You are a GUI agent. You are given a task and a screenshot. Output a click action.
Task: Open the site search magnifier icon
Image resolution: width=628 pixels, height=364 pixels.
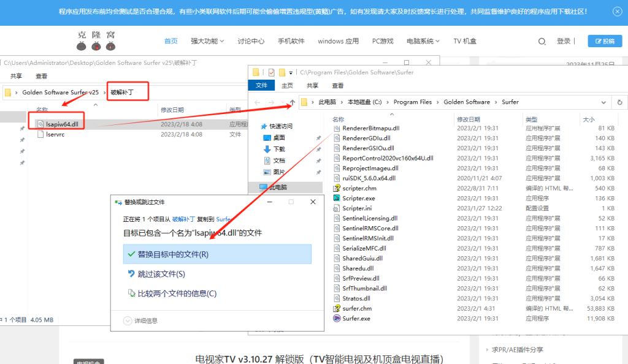click(x=542, y=41)
